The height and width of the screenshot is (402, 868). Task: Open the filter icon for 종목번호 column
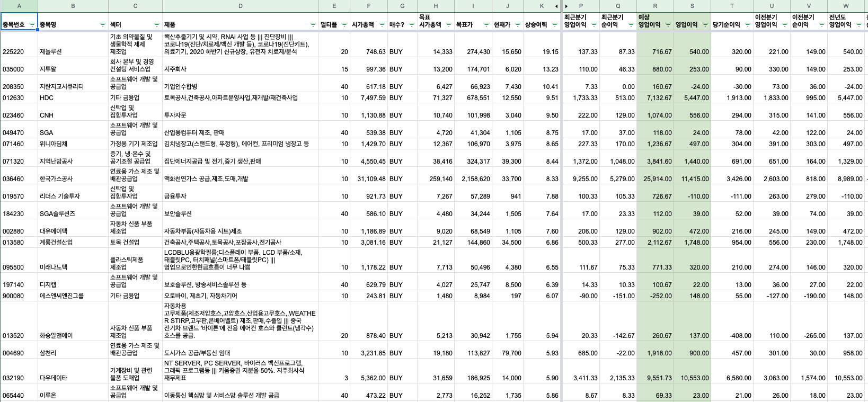tap(32, 25)
